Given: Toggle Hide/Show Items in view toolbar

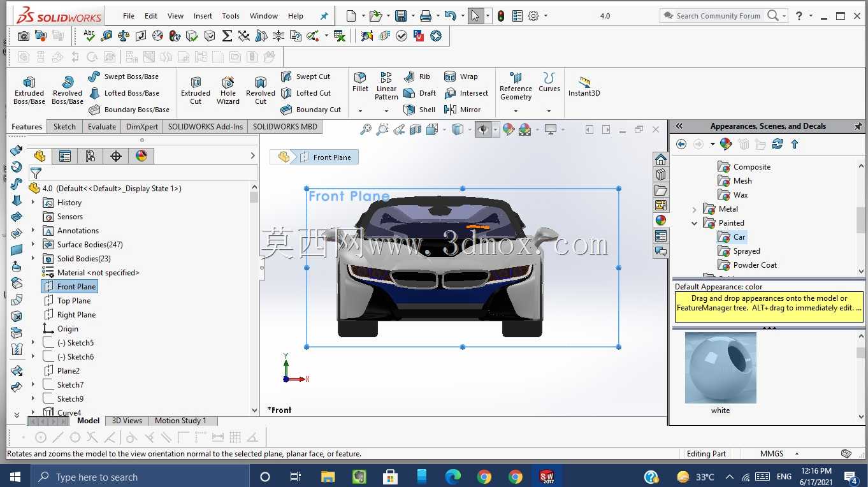Looking at the screenshot, I should pyautogui.click(x=483, y=129).
